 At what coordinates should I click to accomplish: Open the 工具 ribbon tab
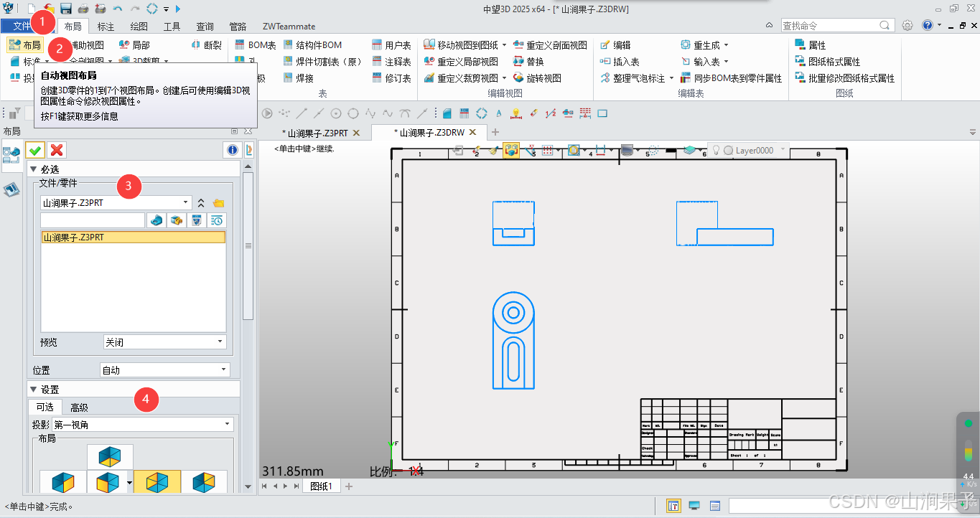(172, 27)
